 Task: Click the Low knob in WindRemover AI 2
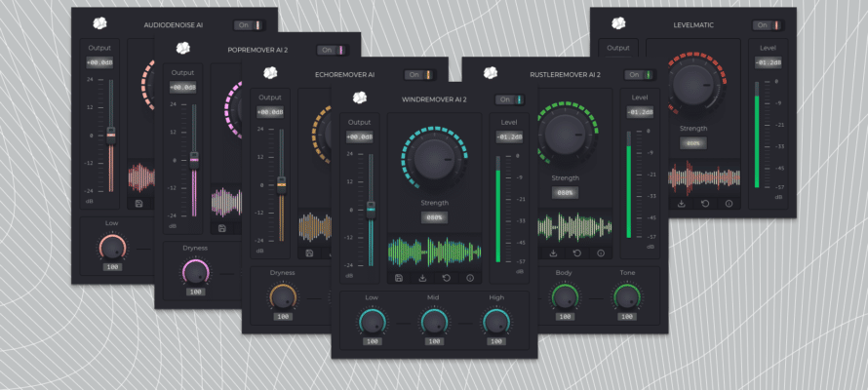click(372, 323)
